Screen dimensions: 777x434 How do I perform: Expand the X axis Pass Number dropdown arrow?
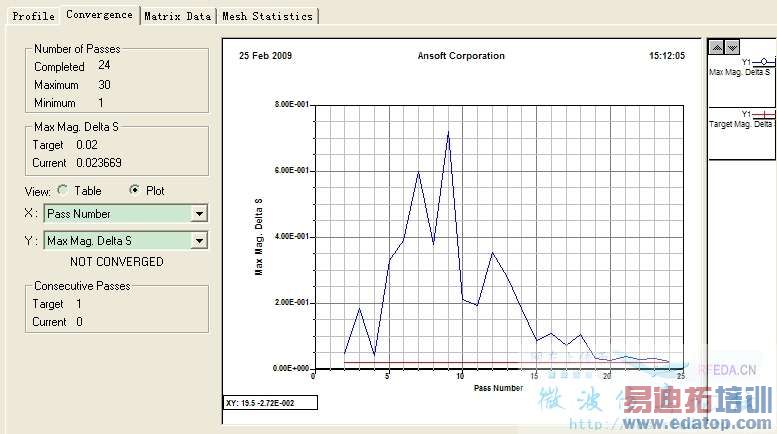click(199, 214)
